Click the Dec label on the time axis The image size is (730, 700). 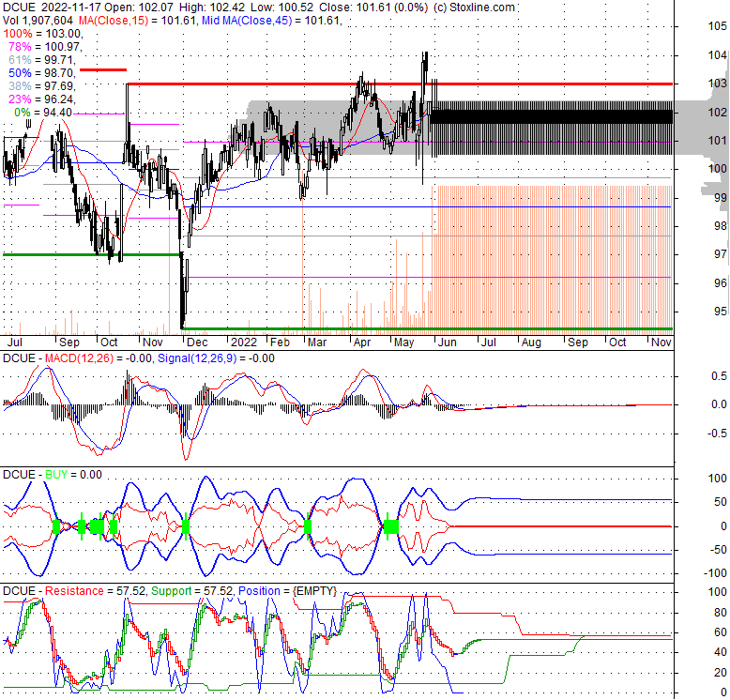pos(197,342)
